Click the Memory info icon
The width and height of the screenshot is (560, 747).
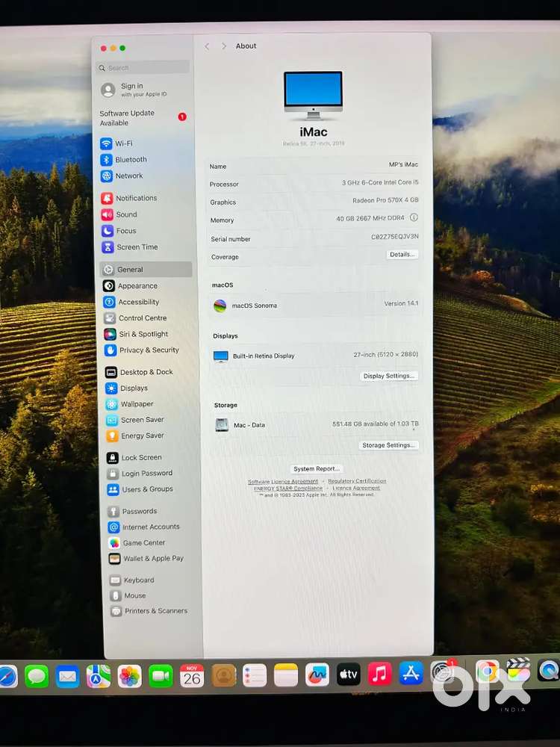tap(414, 218)
